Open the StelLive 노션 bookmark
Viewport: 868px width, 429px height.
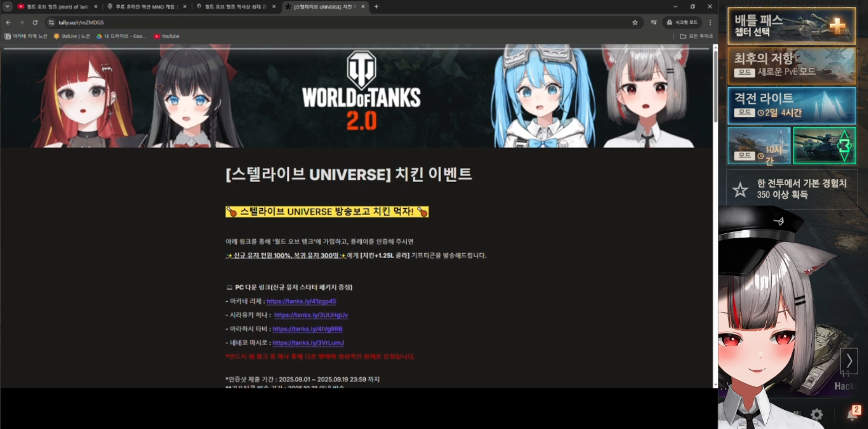(x=72, y=36)
